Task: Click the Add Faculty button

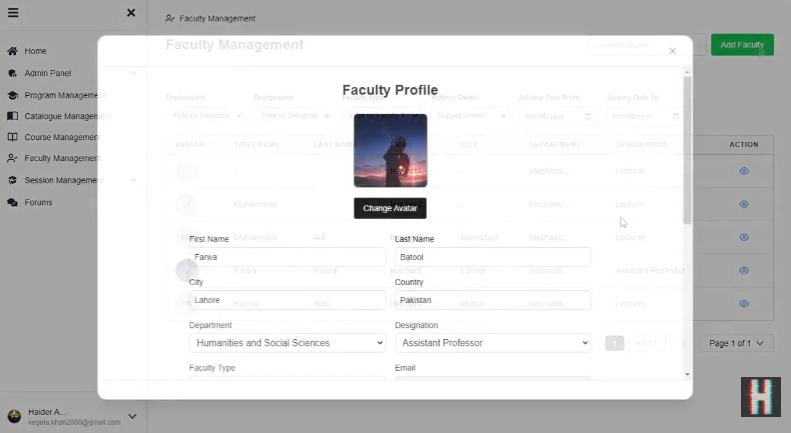Action: coord(742,45)
